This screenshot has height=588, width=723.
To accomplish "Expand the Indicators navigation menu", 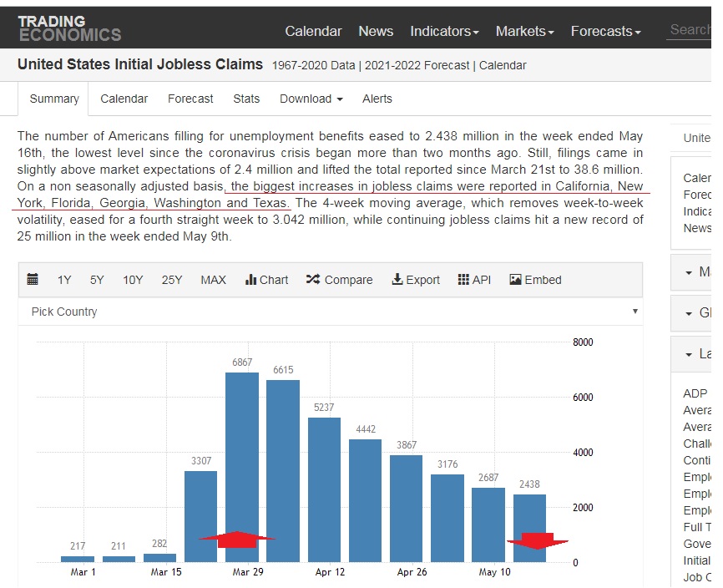I will click(444, 31).
